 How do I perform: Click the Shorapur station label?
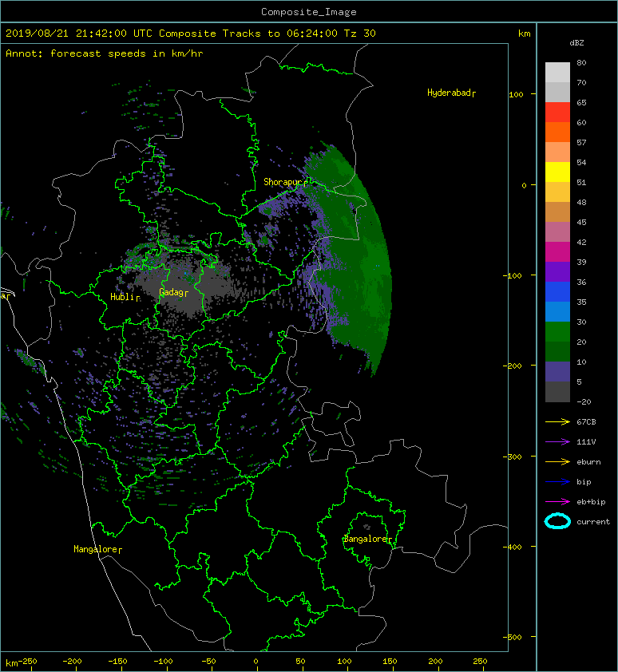(285, 182)
